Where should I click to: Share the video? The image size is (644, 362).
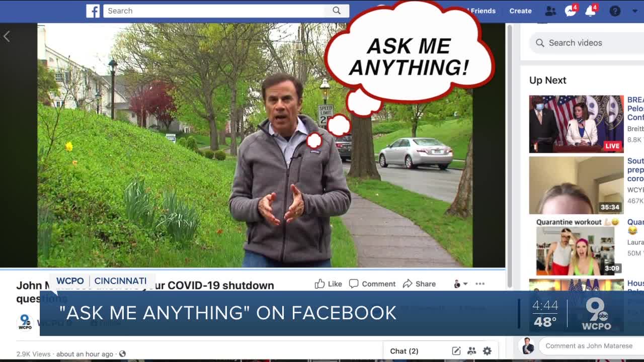pyautogui.click(x=419, y=284)
